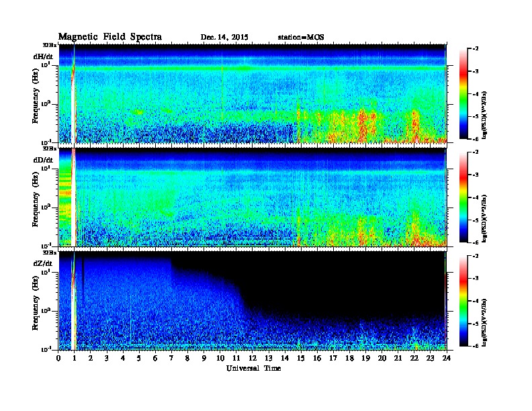The width and height of the screenshot is (532, 411).
Task: Click the dH/dt spectrogram panel
Action: click(253, 93)
